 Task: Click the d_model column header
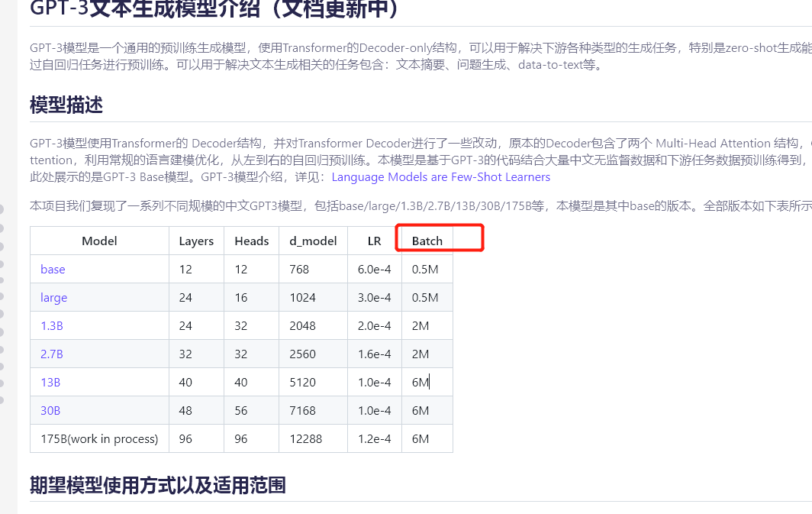(x=314, y=241)
